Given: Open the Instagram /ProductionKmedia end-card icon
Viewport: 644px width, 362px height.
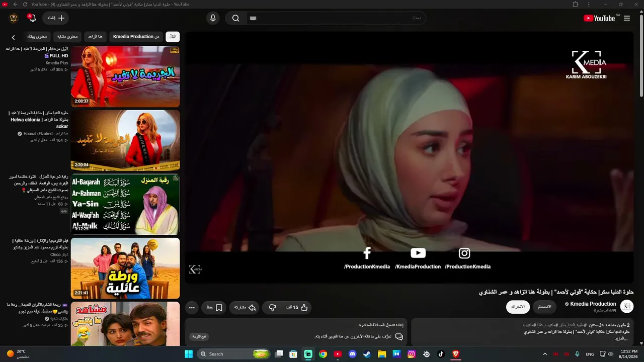Looking at the screenshot, I should pyautogui.click(x=464, y=253).
